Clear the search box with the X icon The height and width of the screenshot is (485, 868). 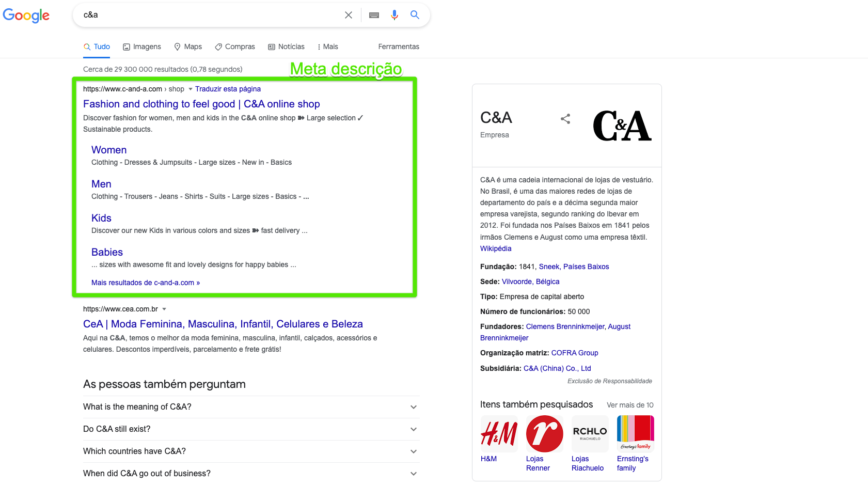pyautogui.click(x=349, y=15)
